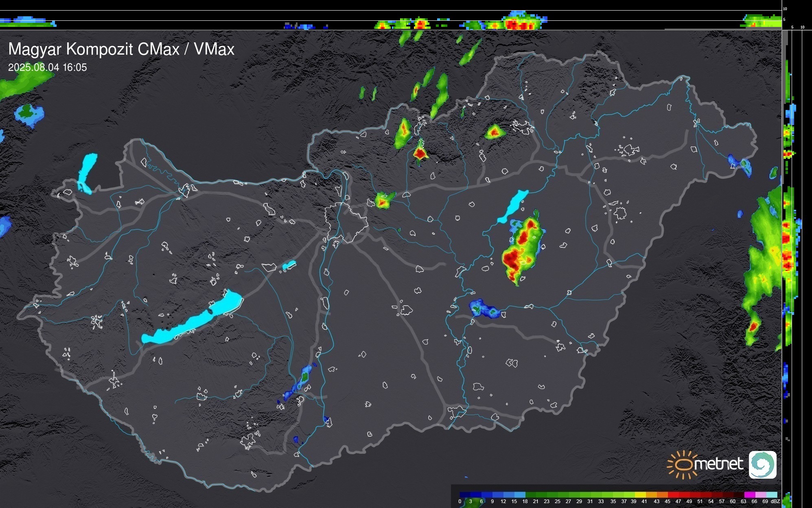812x508 pixels.
Task: Click the yellow 41 dBZ legend swatch
Action: tap(640, 495)
